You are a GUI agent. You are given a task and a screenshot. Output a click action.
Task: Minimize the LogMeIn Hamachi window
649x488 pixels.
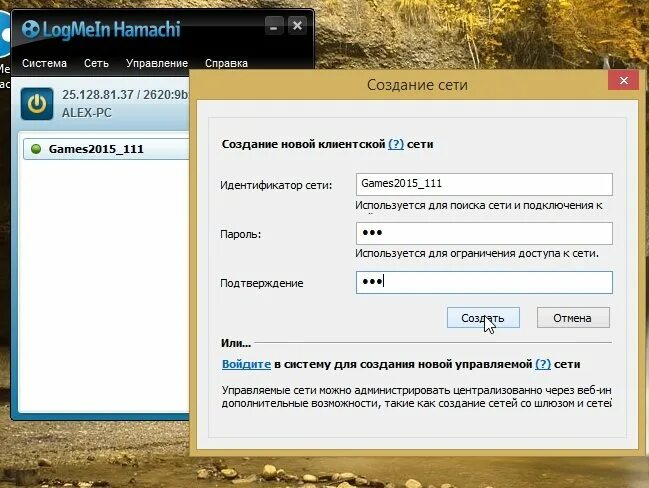point(274,26)
